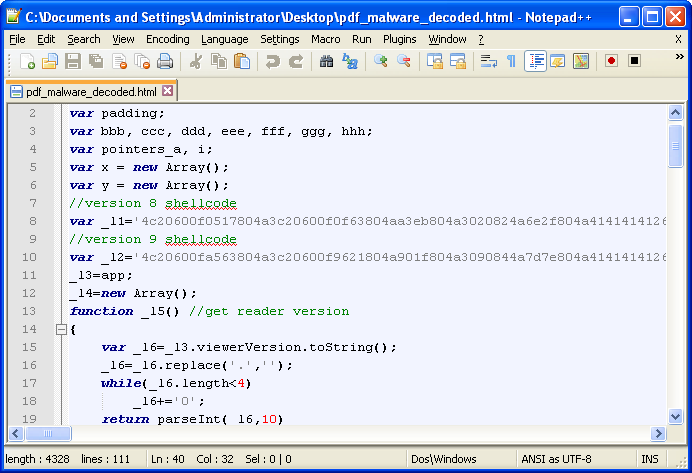Toggle the indent guide toolbar button
This screenshot has width=692, height=473.
click(x=535, y=62)
